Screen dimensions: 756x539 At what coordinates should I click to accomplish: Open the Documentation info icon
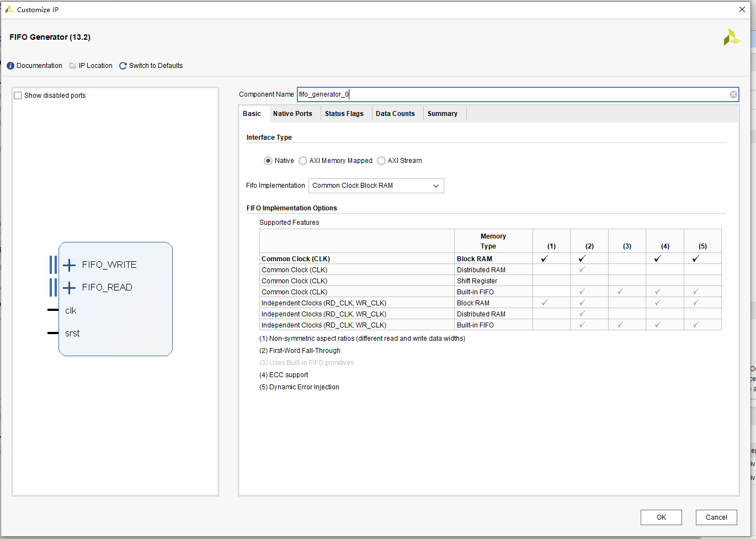tap(10, 66)
